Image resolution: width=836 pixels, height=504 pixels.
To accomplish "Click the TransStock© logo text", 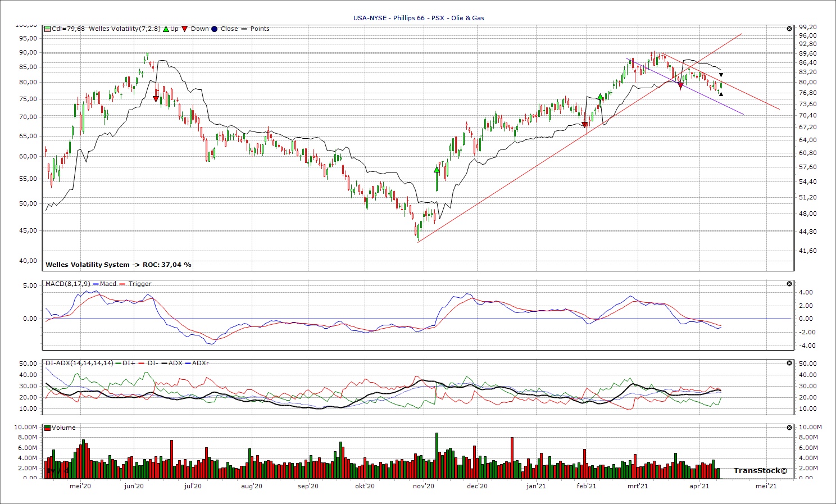I will tap(761, 471).
